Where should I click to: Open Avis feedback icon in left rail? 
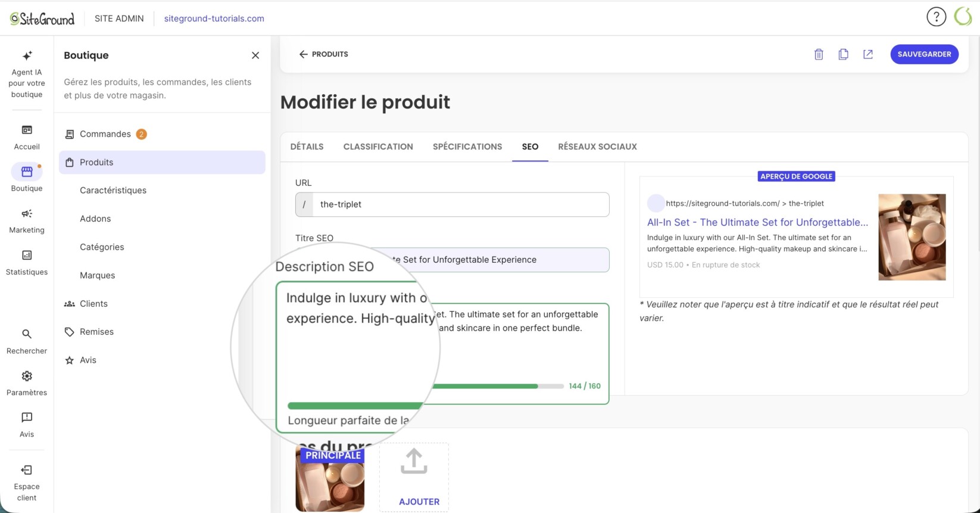27,417
